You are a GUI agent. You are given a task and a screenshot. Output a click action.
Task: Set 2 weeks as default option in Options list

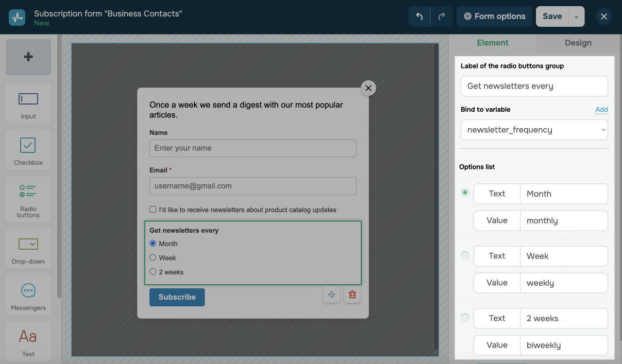465,318
